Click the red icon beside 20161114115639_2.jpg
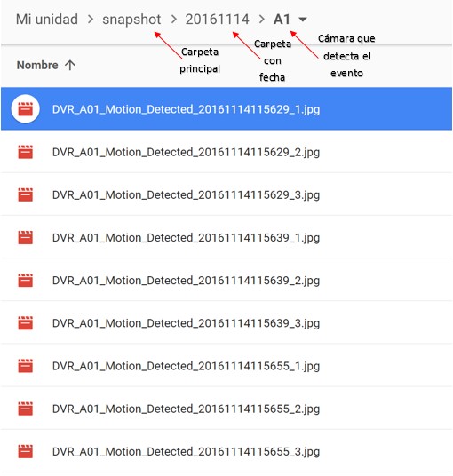 point(25,281)
